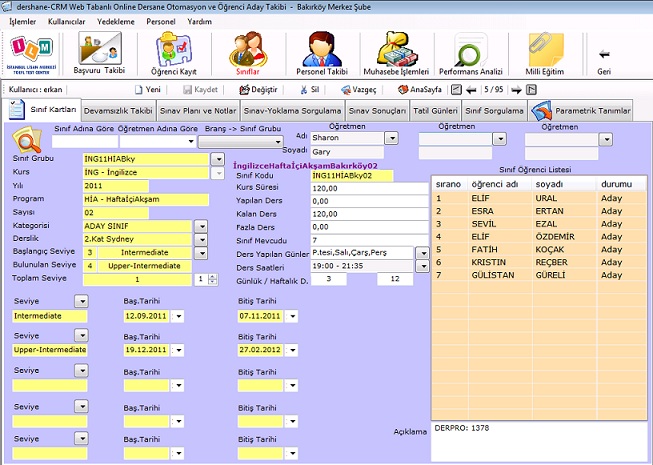Open the teacher Sharon name dropdown

tap(391, 138)
